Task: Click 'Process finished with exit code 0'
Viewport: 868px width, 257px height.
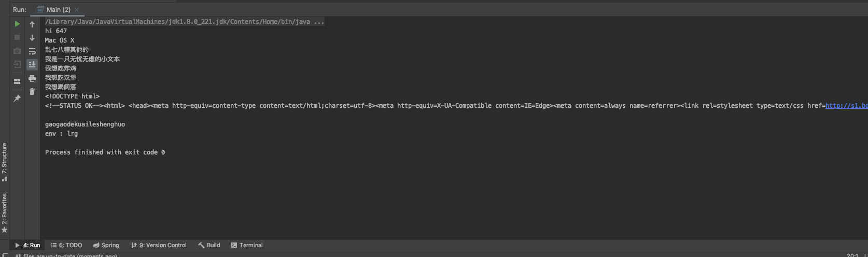Action: [105, 152]
